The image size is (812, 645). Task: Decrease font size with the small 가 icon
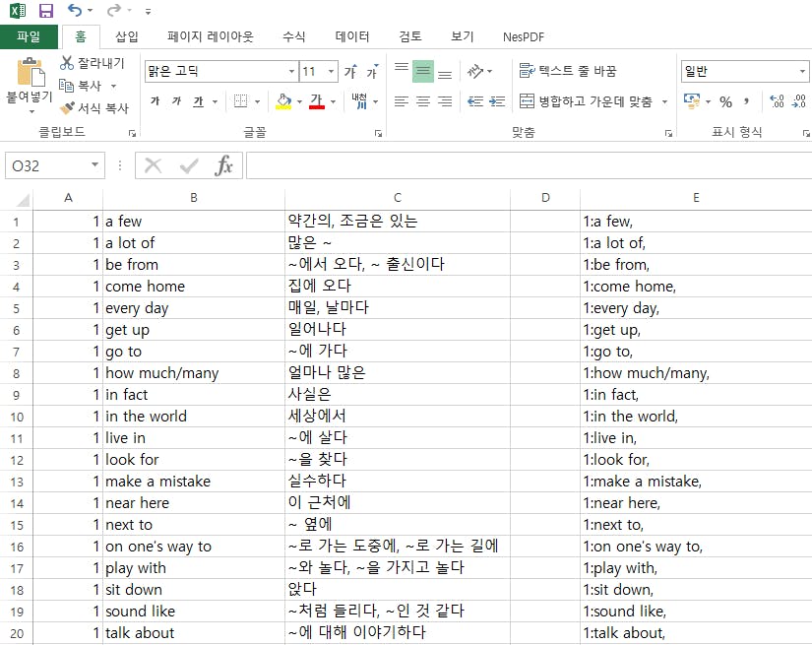pyautogui.click(x=372, y=72)
